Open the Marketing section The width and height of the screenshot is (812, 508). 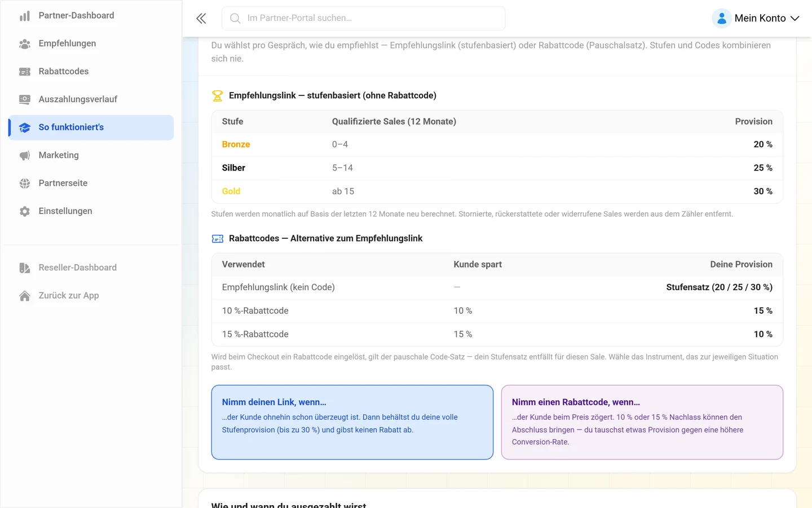click(91, 155)
